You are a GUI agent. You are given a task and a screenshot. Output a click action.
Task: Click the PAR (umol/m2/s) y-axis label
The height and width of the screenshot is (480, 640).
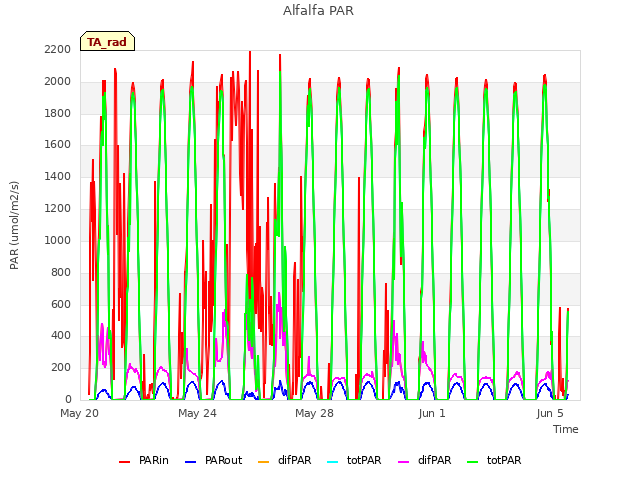(x=14, y=225)
